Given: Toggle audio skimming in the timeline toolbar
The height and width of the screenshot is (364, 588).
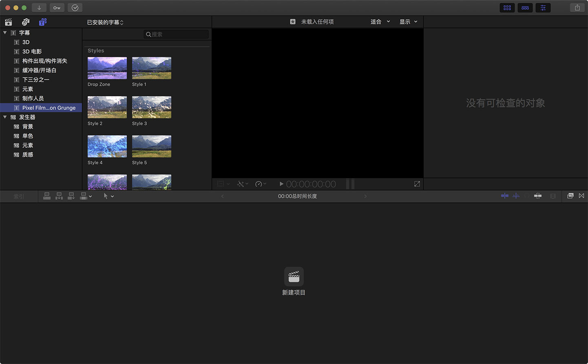Looking at the screenshot, I should point(515,196).
